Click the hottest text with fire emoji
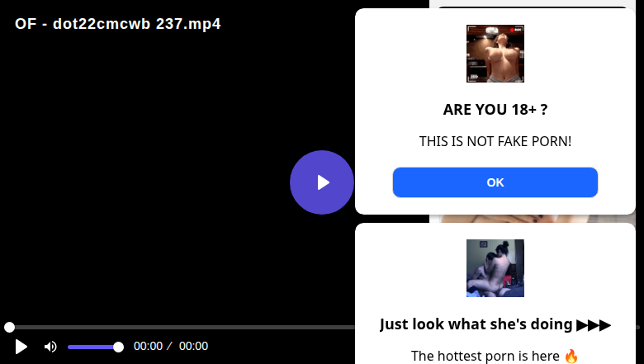The width and height of the screenshot is (644, 364). point(495,356)
